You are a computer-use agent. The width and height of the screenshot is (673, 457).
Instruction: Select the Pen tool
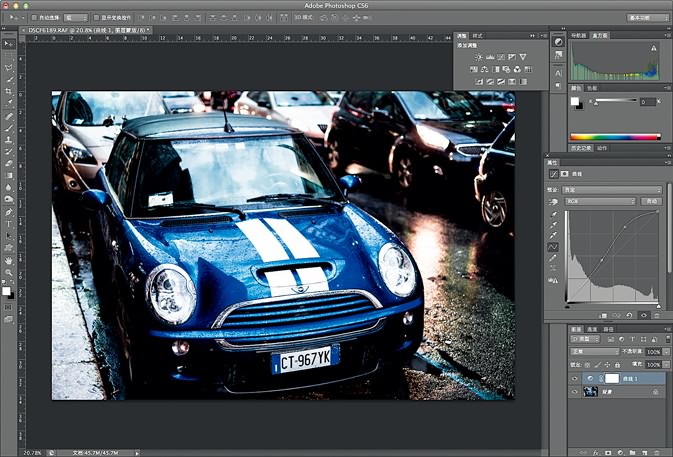click(x=8, y=212)
